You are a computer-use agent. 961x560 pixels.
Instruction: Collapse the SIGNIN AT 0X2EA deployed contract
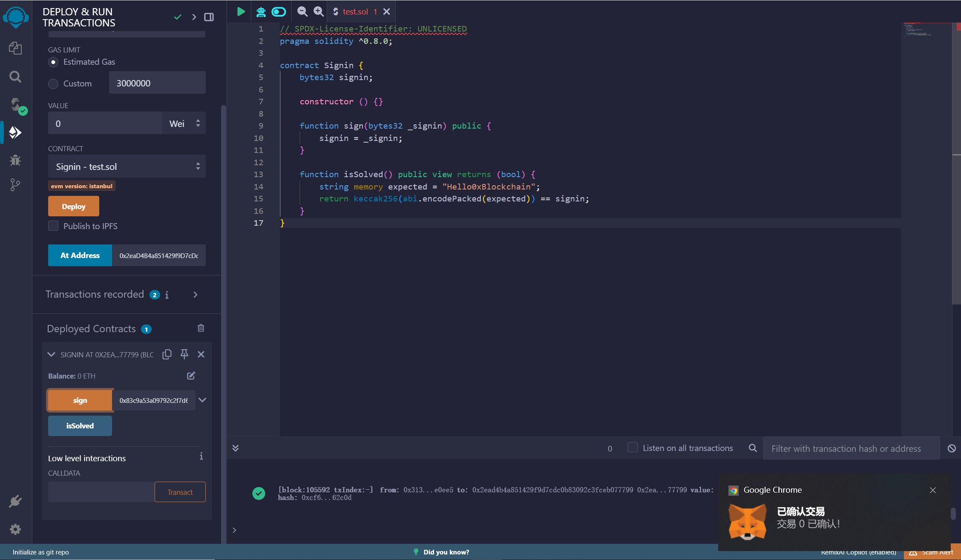[51, 354]
